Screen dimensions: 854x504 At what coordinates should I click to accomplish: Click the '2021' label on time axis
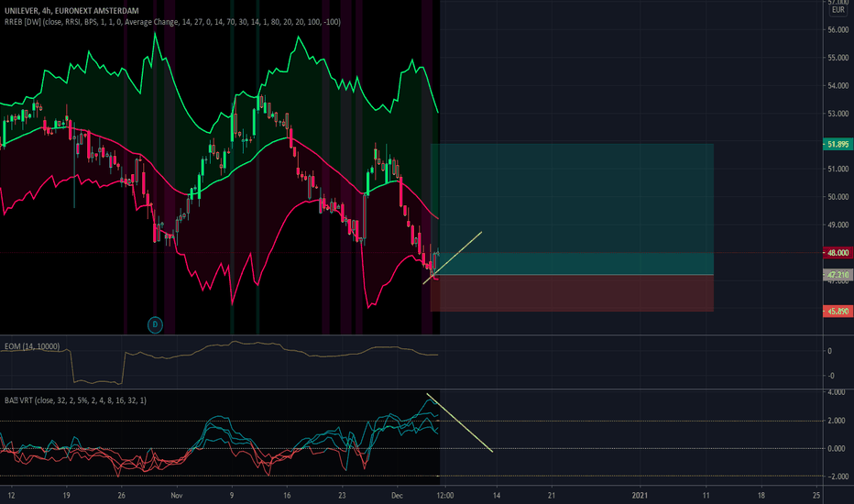click(x=640, y=495)
